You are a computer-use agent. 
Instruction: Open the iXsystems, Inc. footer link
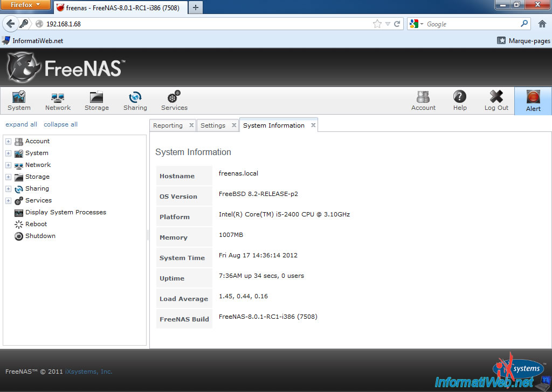[89, 372]
